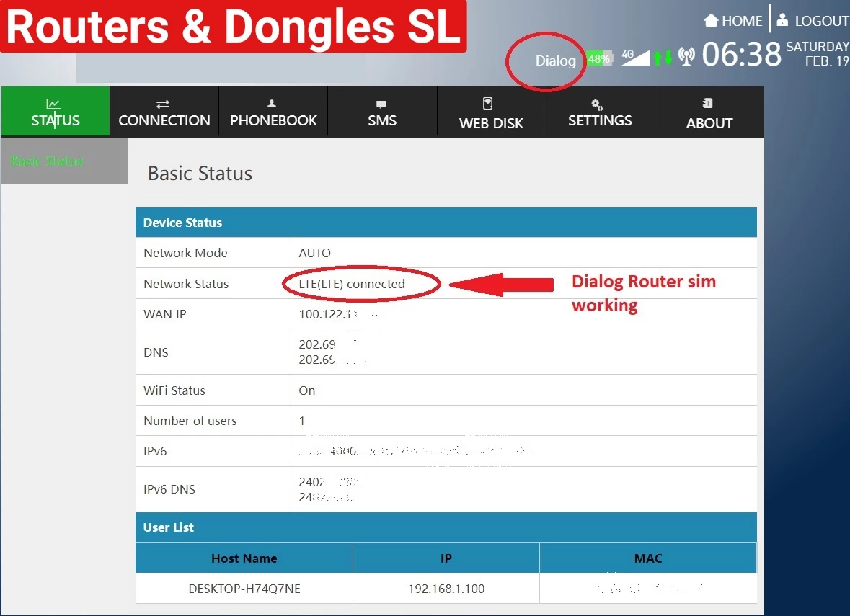Click the Device Status section header

pos(446,223)
